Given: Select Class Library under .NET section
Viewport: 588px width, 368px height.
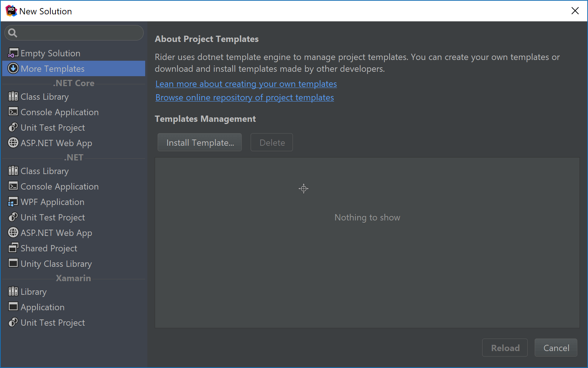Looking at the screenshot, I should tap(73, 171).
